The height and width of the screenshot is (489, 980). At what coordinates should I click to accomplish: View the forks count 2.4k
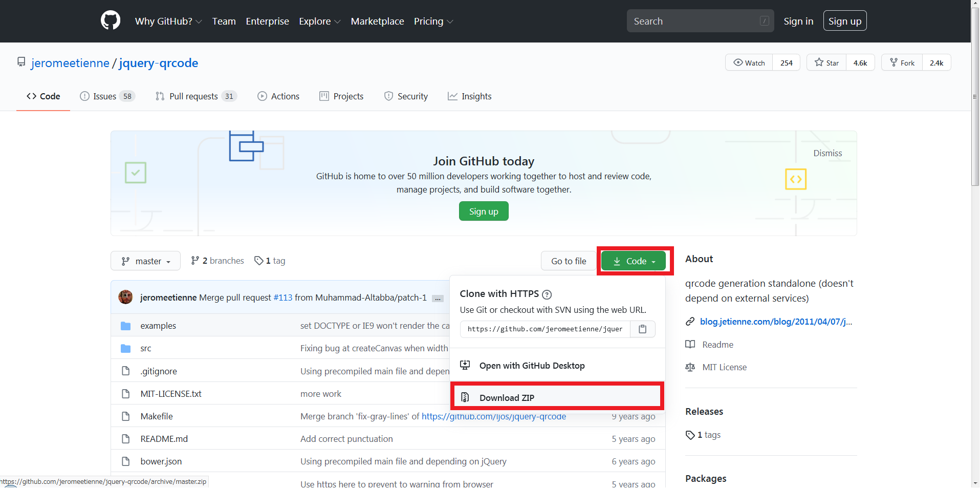(x=937, y=62)
